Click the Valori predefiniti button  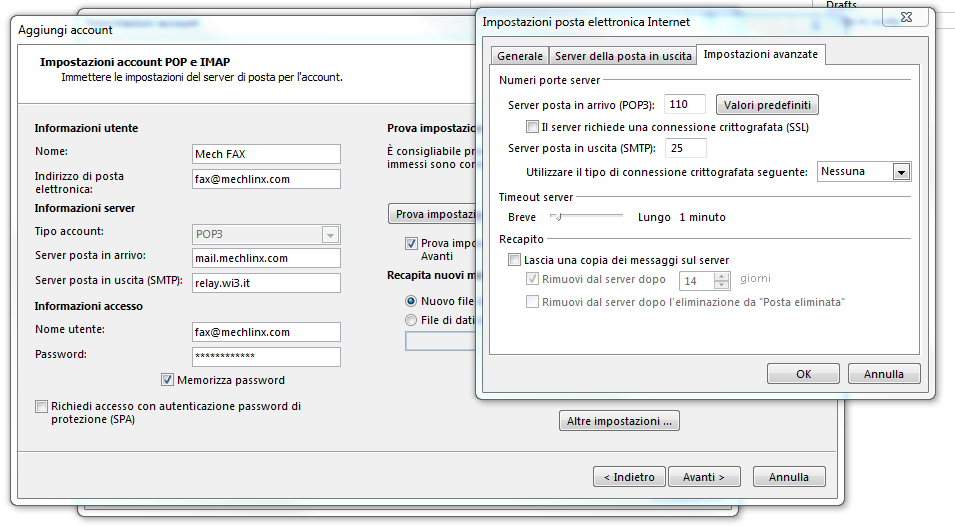767,105
